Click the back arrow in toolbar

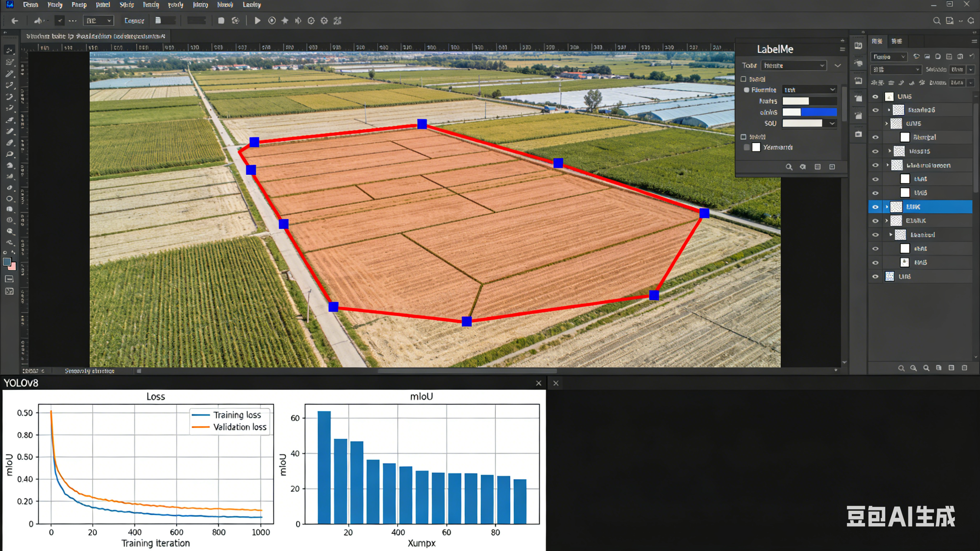15,21
